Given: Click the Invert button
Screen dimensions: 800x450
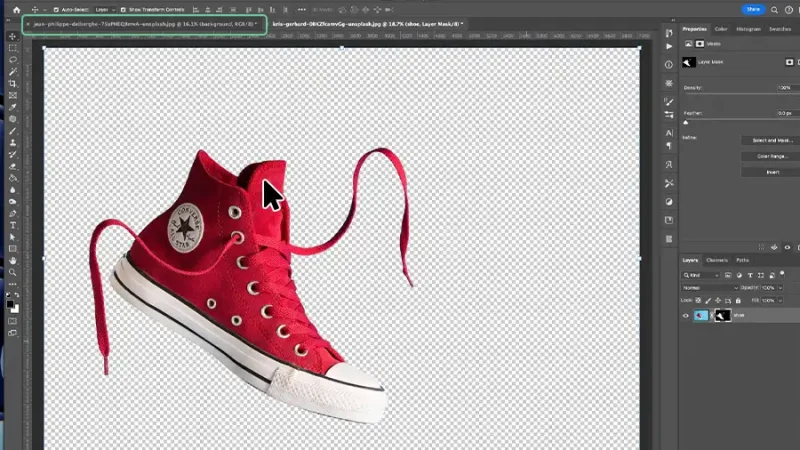Looking at the screenshot, I should [x=772, y=172].
